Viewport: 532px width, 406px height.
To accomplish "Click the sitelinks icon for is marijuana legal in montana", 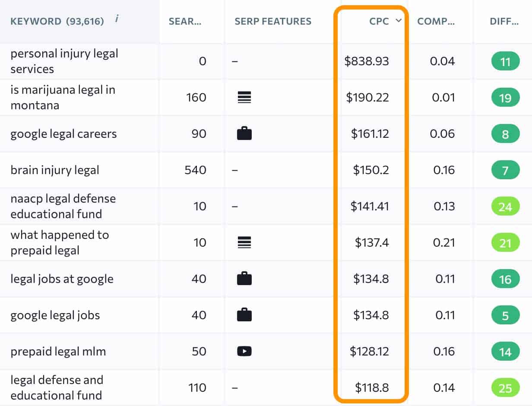I will click(x=244, y=97).
